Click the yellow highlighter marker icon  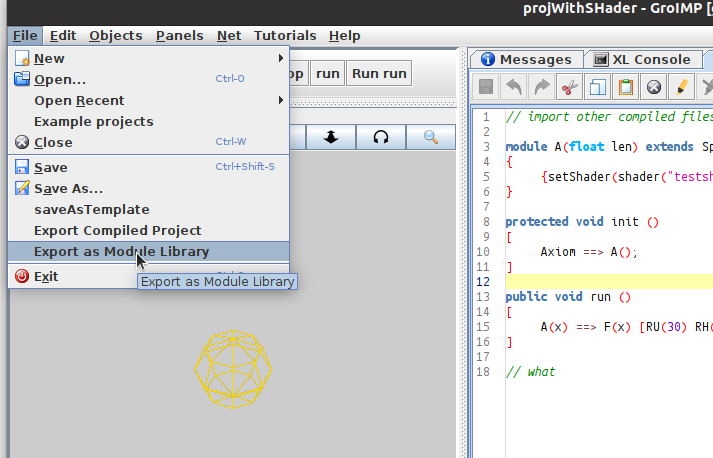(683, 87)
